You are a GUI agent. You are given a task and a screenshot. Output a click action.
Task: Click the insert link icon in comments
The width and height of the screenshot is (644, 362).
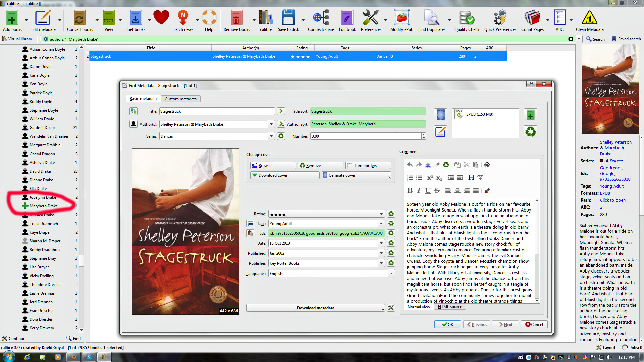(480, 178)
